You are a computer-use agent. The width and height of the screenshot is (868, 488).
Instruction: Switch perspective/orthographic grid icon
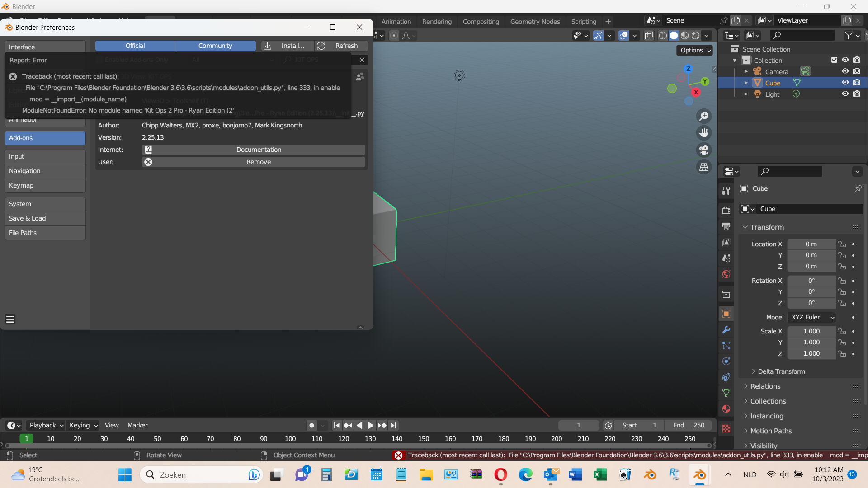click(x=704, y=167)
